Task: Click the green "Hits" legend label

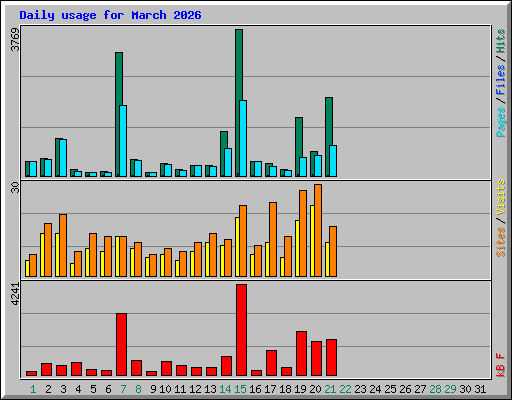Action: 500,41
